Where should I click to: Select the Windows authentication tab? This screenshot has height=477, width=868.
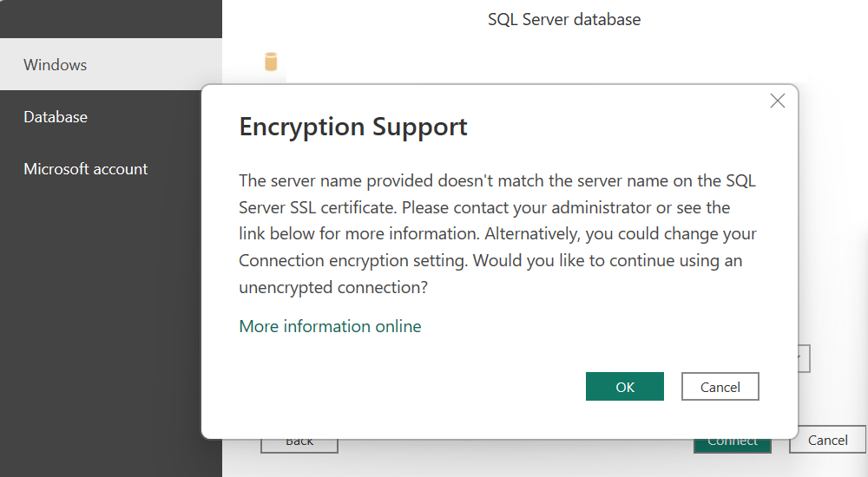[56, 65]
